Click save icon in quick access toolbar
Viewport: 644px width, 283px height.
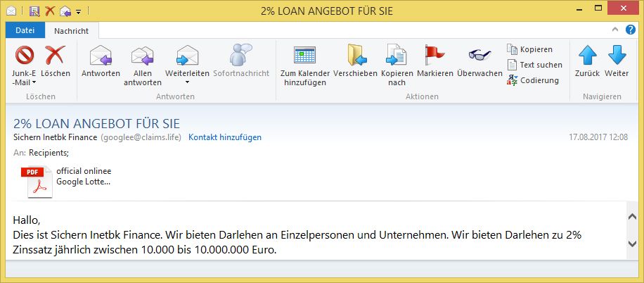[34, 11]
